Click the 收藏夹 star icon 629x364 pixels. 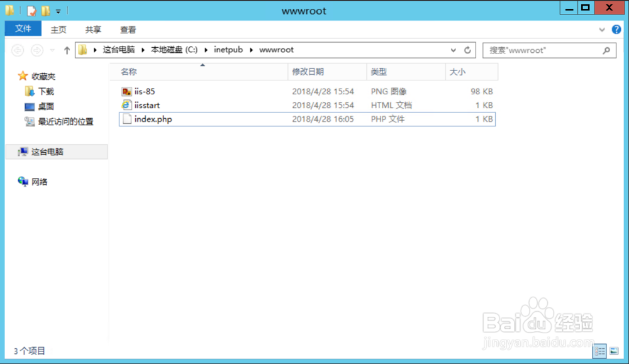(23, 76)
